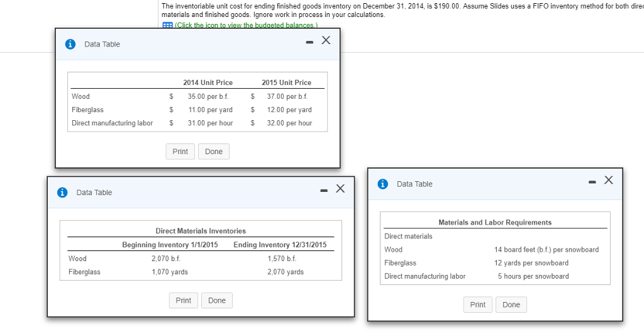Click the 'Direct Materials Inventories' table title

[x=201, y=231]
